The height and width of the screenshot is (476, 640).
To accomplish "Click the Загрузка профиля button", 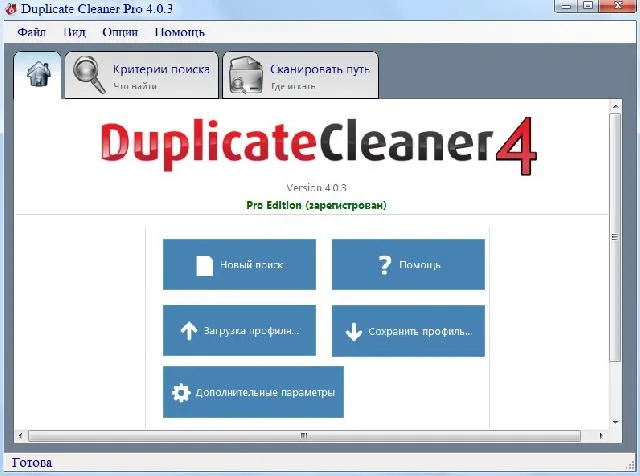I will pyautogui.click(x=239, y=330).
